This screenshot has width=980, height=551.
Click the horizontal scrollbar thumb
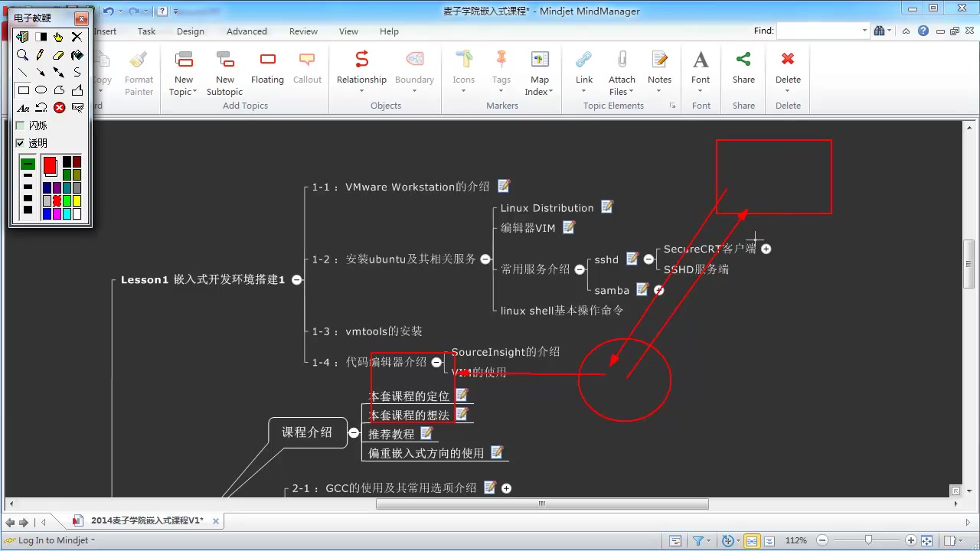pyautogui.click(x=542, y=504)
